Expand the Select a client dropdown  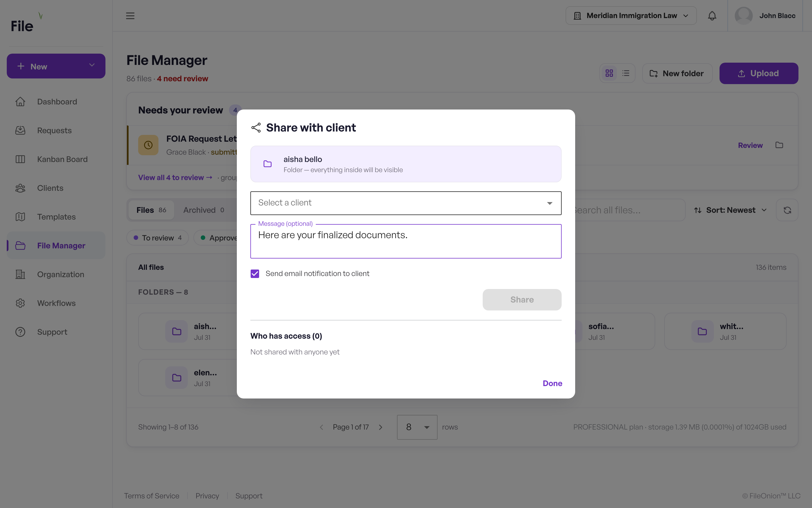(x=406, y=203)
